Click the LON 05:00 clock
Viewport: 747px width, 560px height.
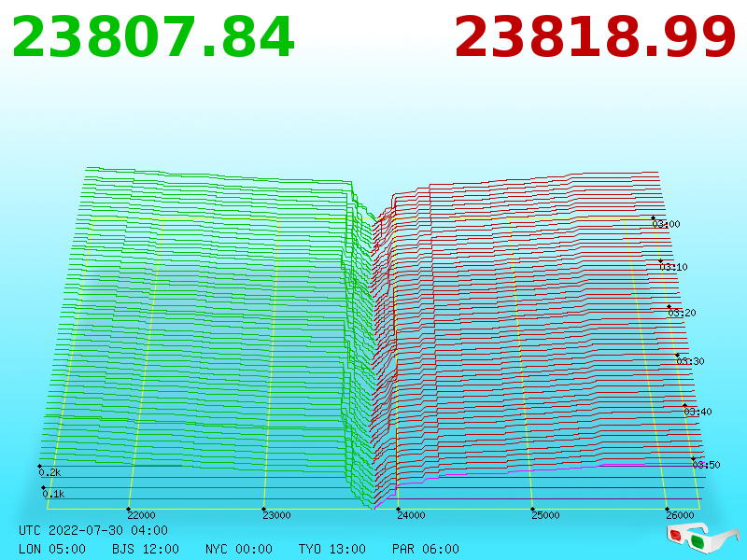tap(52, 549)
